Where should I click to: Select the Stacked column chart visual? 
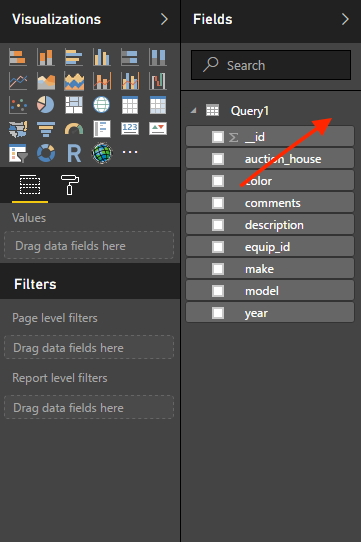(46, 57)
